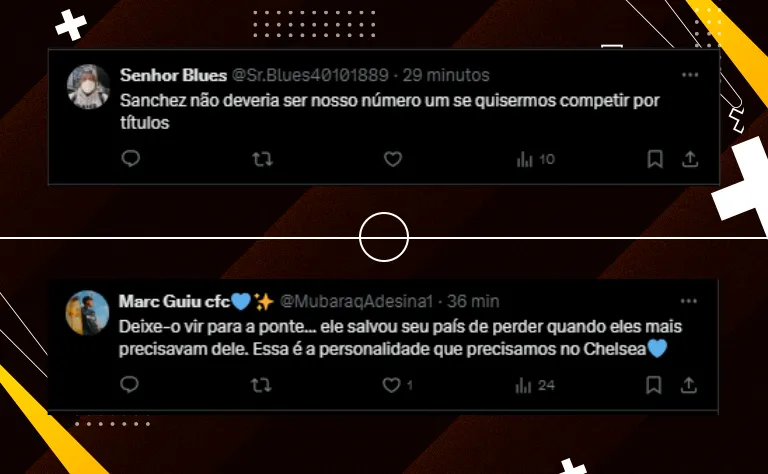The image size is (768, 474).
Task: Share the Senhor Blues tweet
Action: (690, 159)
